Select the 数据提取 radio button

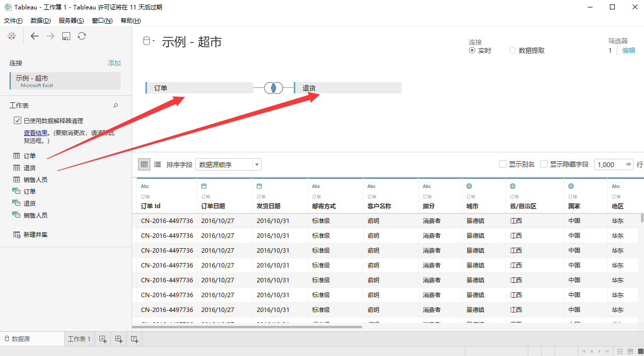pos(512,50)
